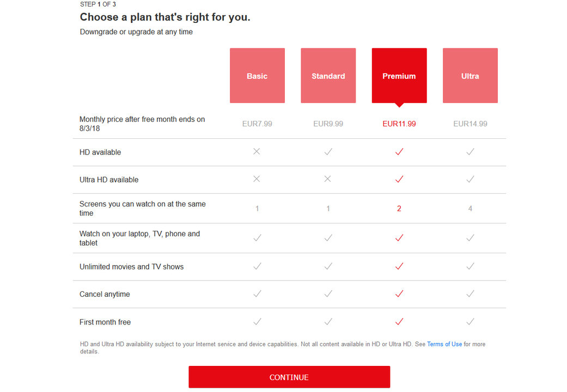
Task: Select the Basic plan tile
Action: pos(257,76)
